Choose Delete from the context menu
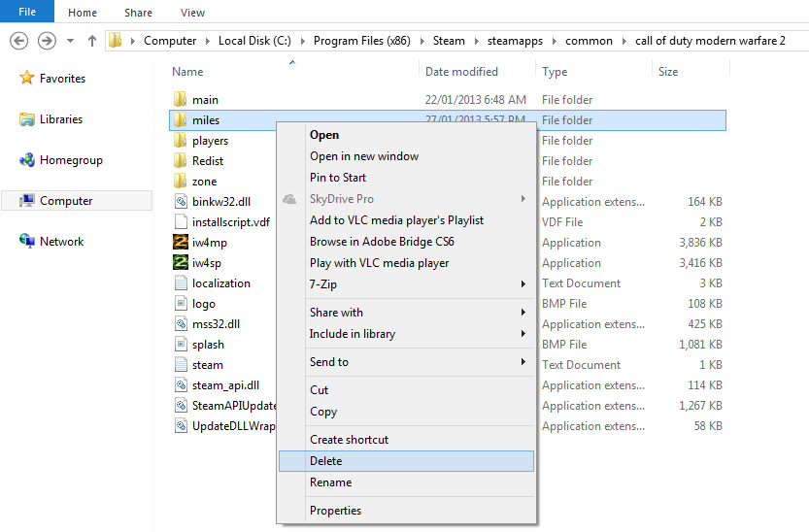 pos(406,461)
